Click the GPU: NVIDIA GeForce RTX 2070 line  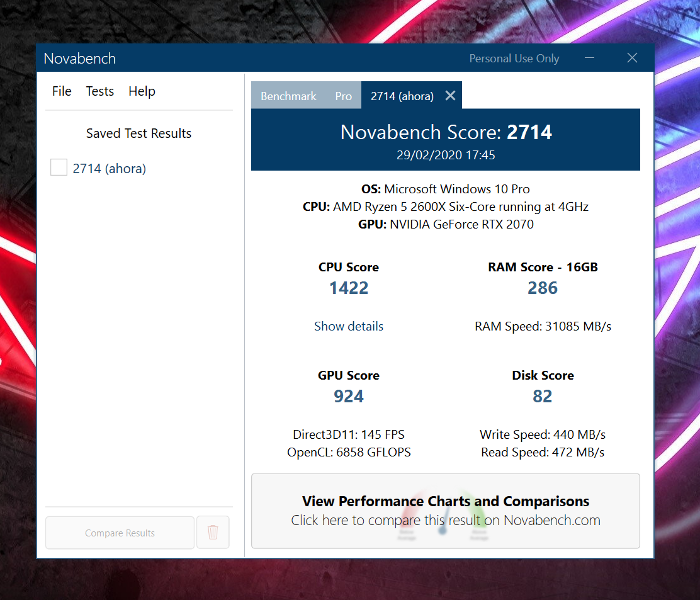click(446, 224)
